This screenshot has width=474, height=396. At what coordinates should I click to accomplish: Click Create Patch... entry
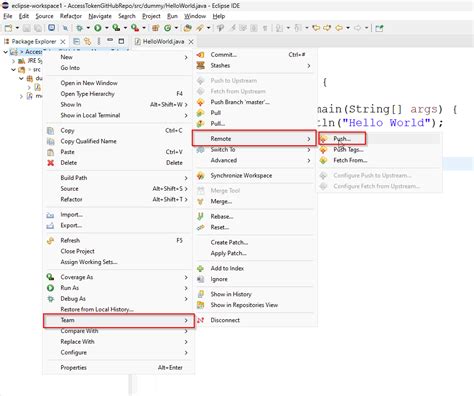pos(255,242)
